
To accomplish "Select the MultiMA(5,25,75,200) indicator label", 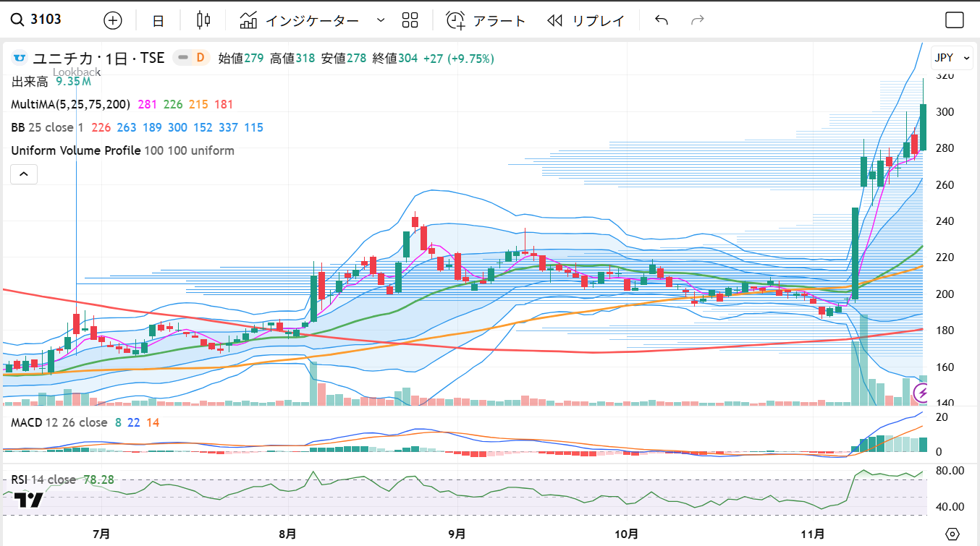I will coord(70,104).
